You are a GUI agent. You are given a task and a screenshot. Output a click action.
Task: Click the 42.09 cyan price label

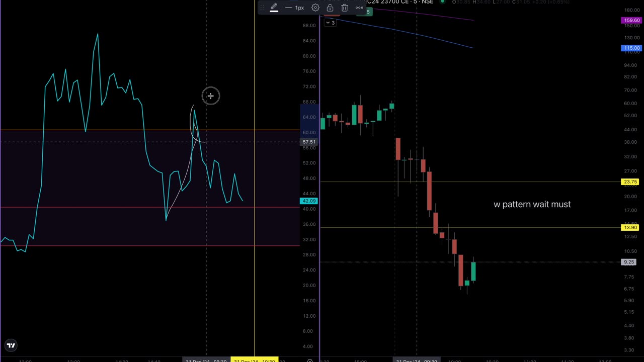point(308,201)
